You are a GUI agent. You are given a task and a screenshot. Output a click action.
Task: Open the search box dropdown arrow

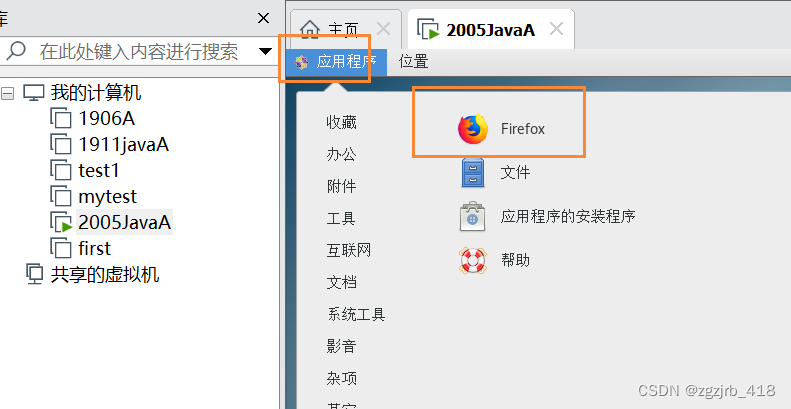pyautogui.click(x=265, y=51)
